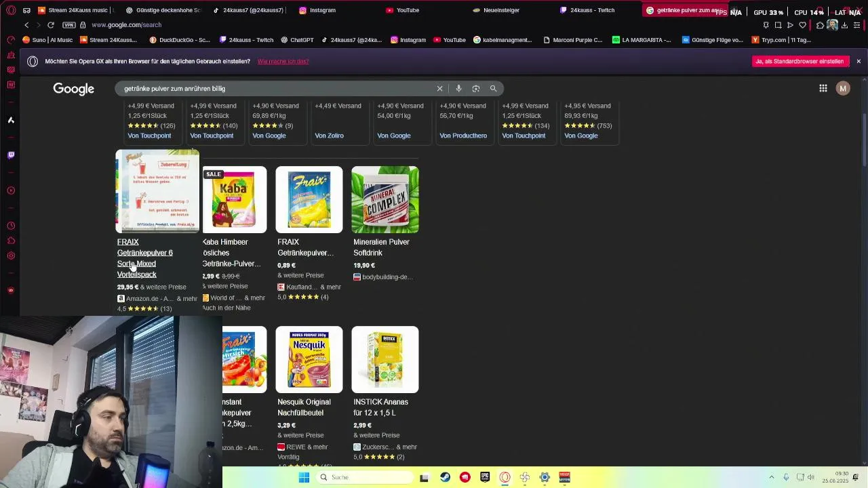Open Voicemeeter from the taskbar

point(564,477)
